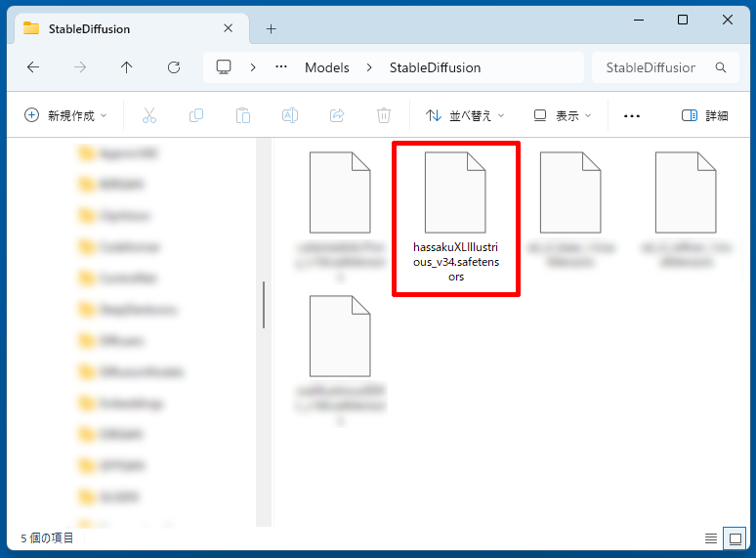Screen dimensions: 756x558
Task: Close the StableDiffusion tab
Action: click(228, 28)
